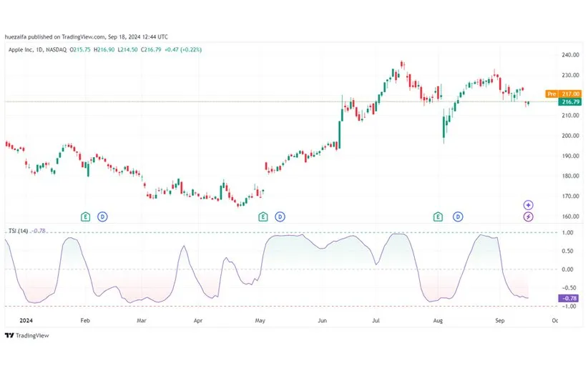
Task: Click the Jul label on the time axis
Action: point(376,320)
